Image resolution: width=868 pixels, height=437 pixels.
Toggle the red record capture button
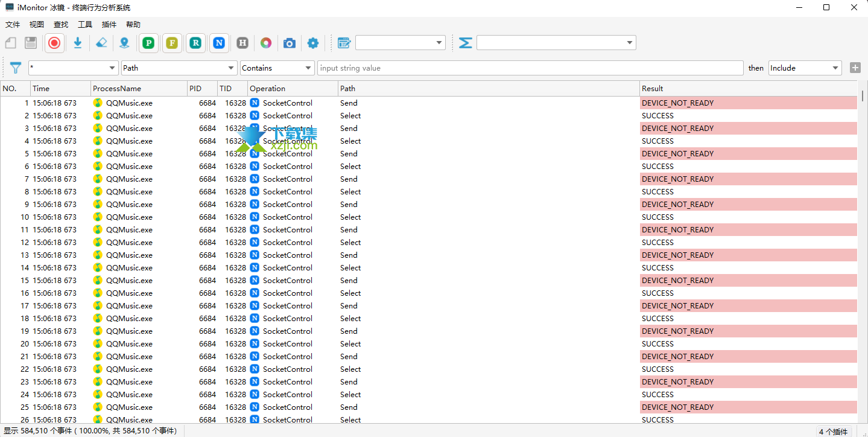click(54, 43)
